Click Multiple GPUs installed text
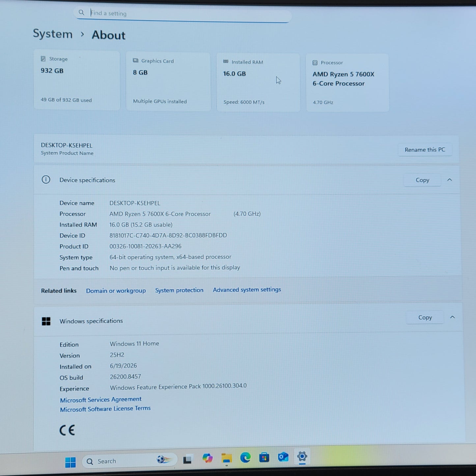The width and height of the screenshot is (476, 476). pyautogui.click(x=160, y=101)
